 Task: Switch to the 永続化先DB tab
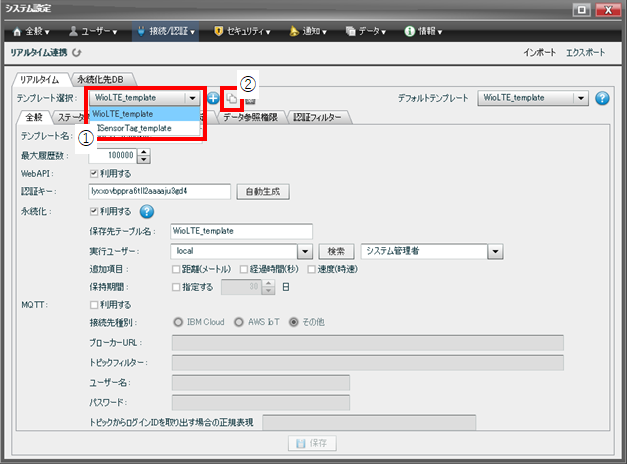(x=101, y=80)
